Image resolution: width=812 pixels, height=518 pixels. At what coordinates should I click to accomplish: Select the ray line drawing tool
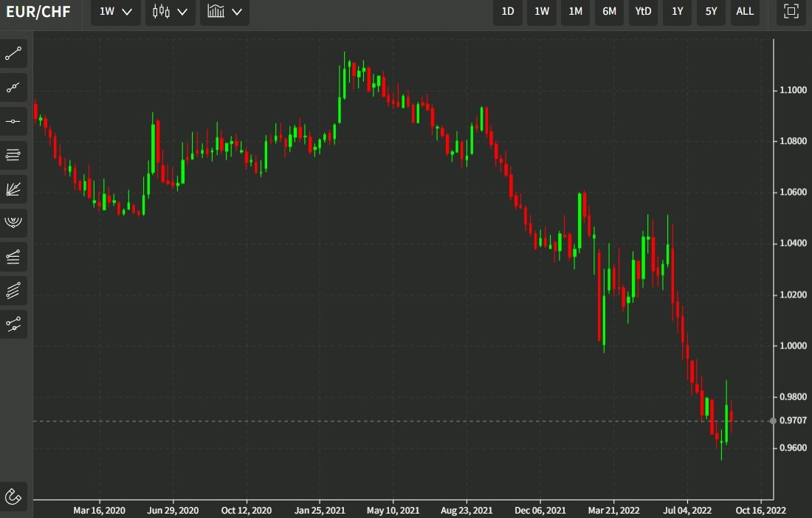[x=13, y=88]
